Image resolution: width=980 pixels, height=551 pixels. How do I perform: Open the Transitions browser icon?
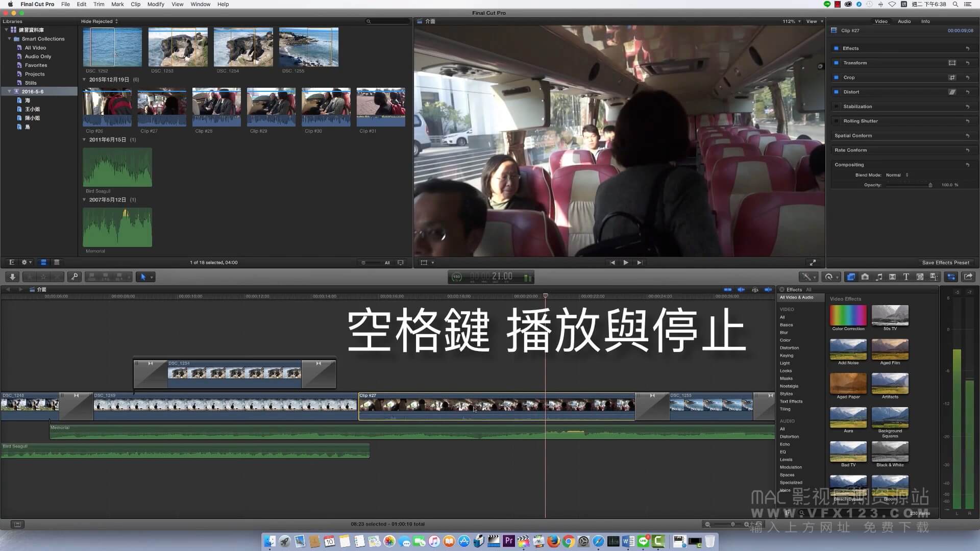892,277
